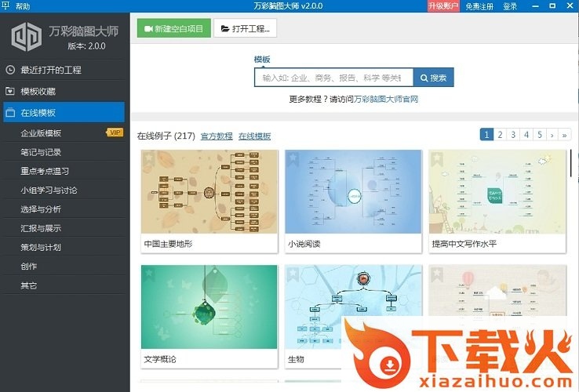
Task: Favorite the 中国主要地形 template via star icon
Action: pyautogui.click(x=148, y=158)
